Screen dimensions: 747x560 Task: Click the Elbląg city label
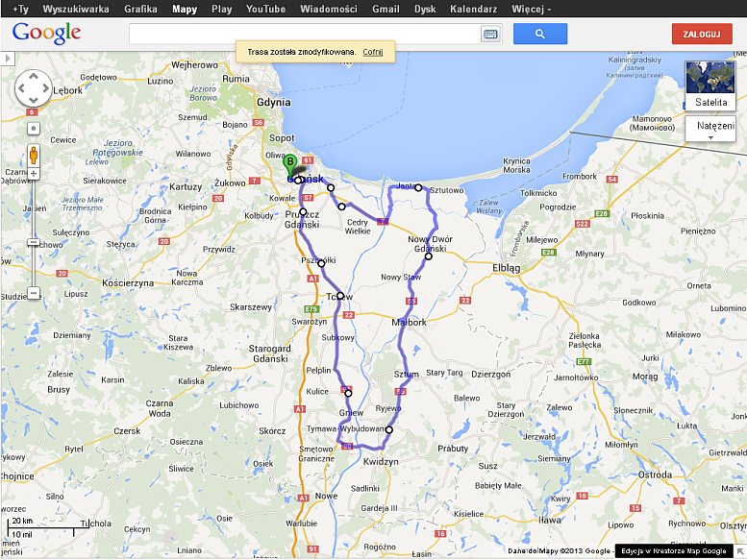pos(507,268)
